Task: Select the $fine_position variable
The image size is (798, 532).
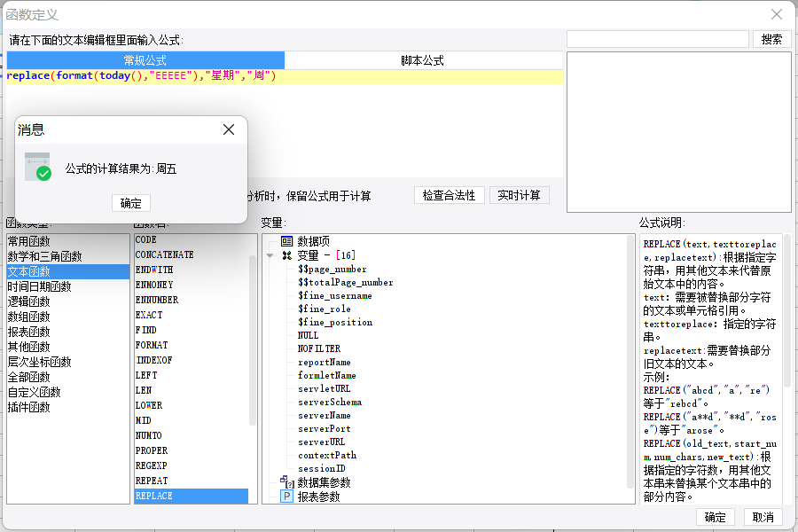Action: pos(335,322)
